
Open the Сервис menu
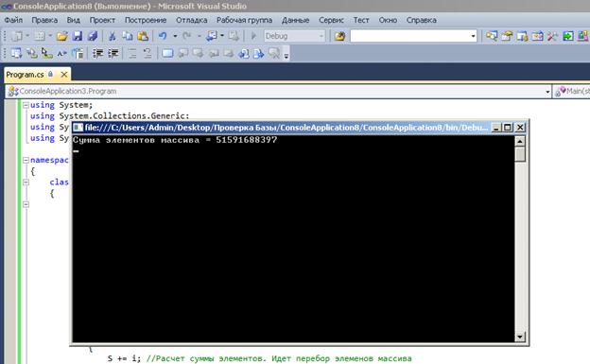click(331, 20)
